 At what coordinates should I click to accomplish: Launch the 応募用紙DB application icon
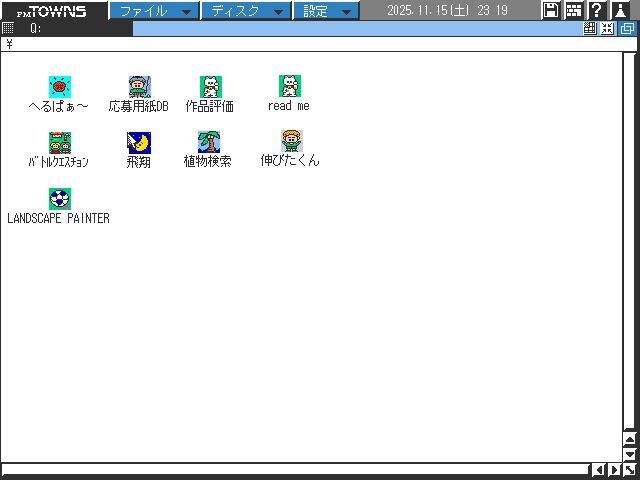[x=140, y=87]
